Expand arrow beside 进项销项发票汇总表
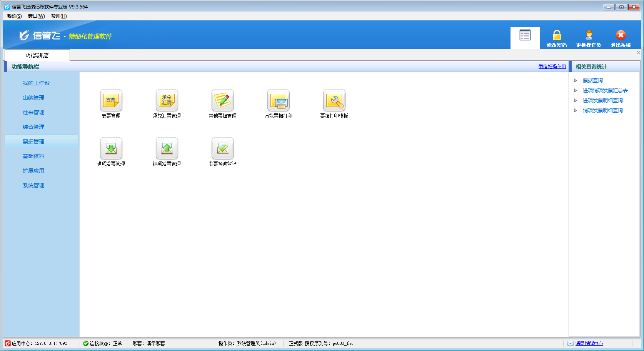 click(x=576, y=90)
